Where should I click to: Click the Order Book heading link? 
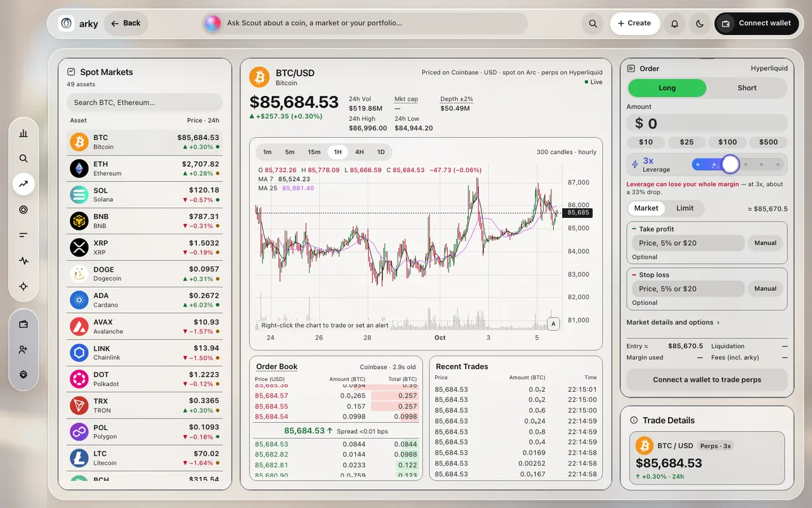pos(277,366)
